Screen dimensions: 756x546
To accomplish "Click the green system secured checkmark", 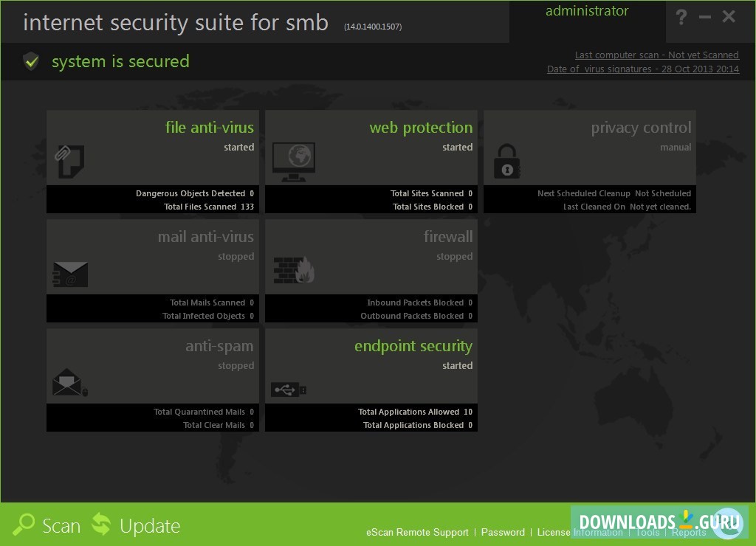I will click(31, 61).
